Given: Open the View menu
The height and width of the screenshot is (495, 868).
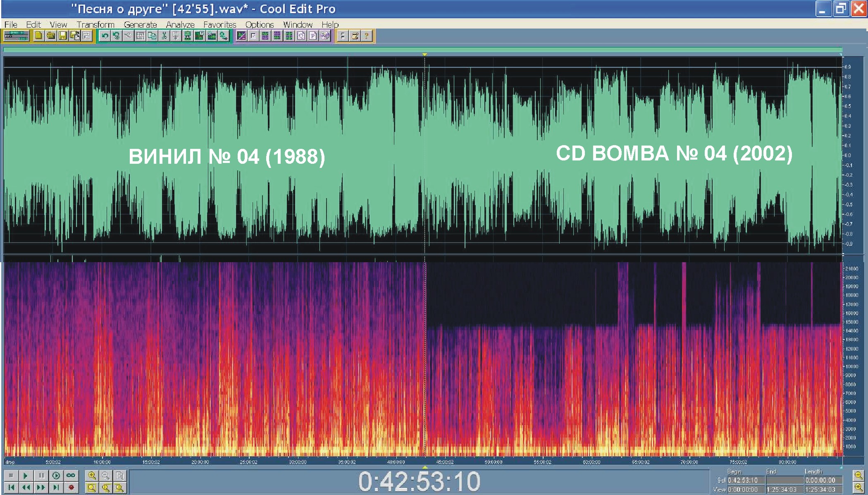Looking at the screenshot, I should click(x=58, y=24).
